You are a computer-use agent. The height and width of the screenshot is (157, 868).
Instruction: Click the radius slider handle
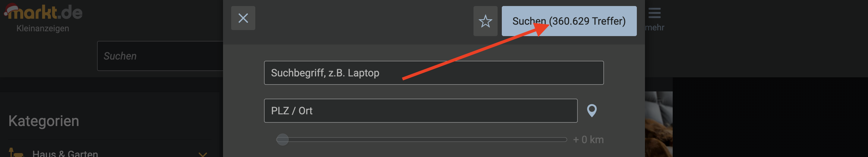click(x=282, y=140)
